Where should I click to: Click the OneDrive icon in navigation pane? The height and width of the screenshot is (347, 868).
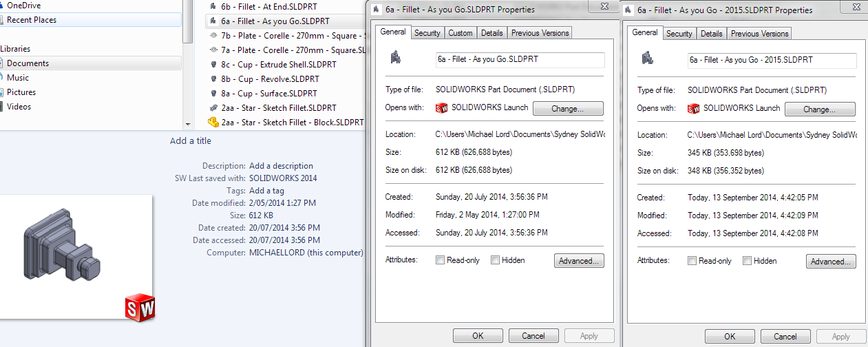pos(2,6)
